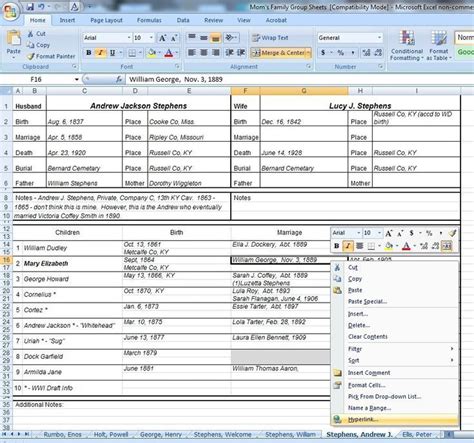Open the 'Rumbo, Enos' sheet tab
Image resolution: width=474 pixels, height=443 pixels.
[62, 435]
